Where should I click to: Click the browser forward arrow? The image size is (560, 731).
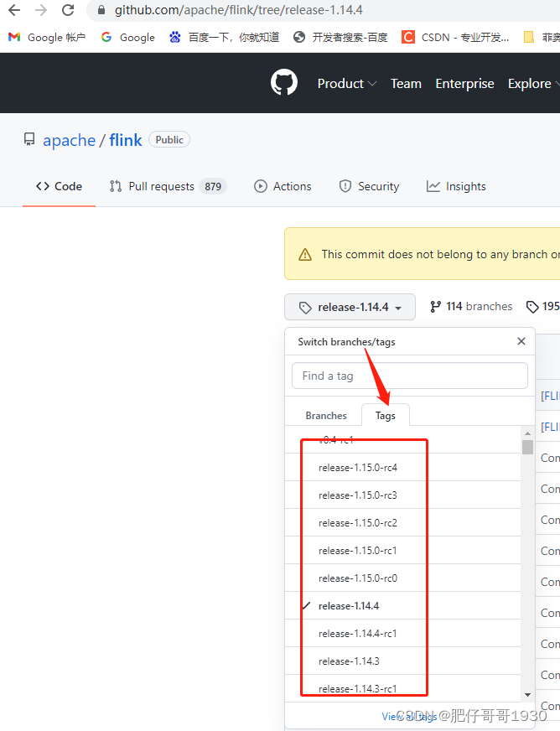click(x=41, y=10)
